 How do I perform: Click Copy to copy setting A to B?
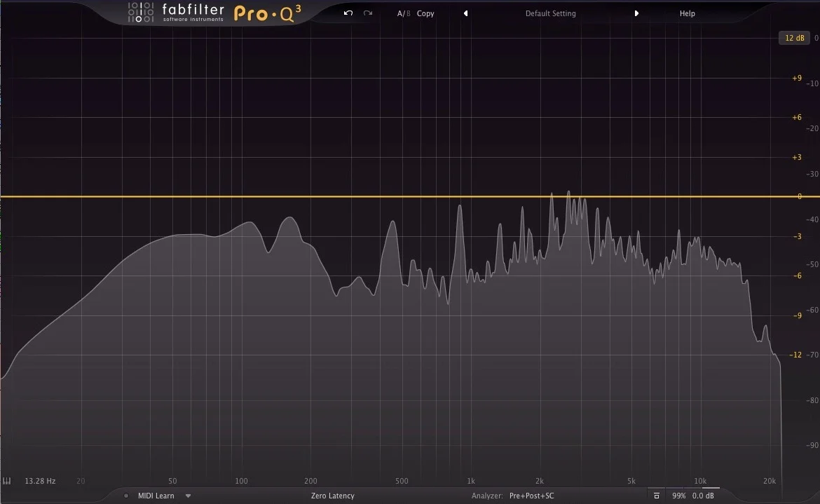coord(425,13)
